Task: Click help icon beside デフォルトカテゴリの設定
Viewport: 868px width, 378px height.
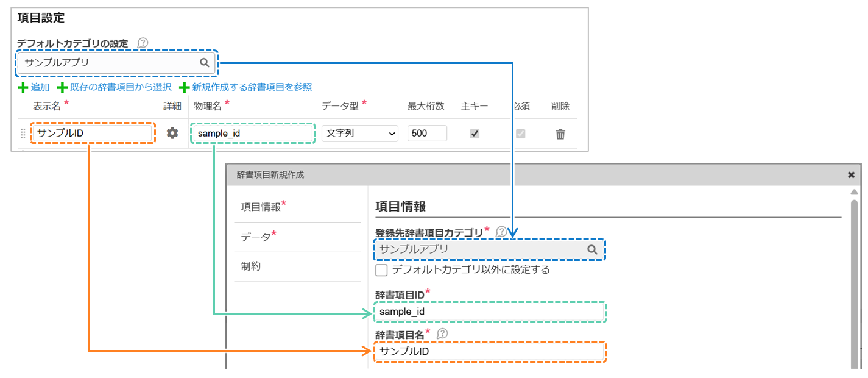Action: [143, 43]
